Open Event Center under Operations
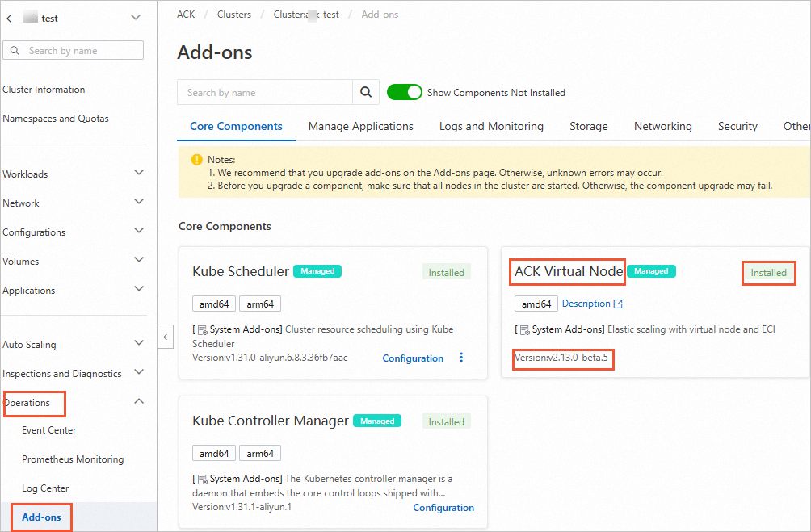Viewport: 811px width, 532px height. [x=49, y=430]
